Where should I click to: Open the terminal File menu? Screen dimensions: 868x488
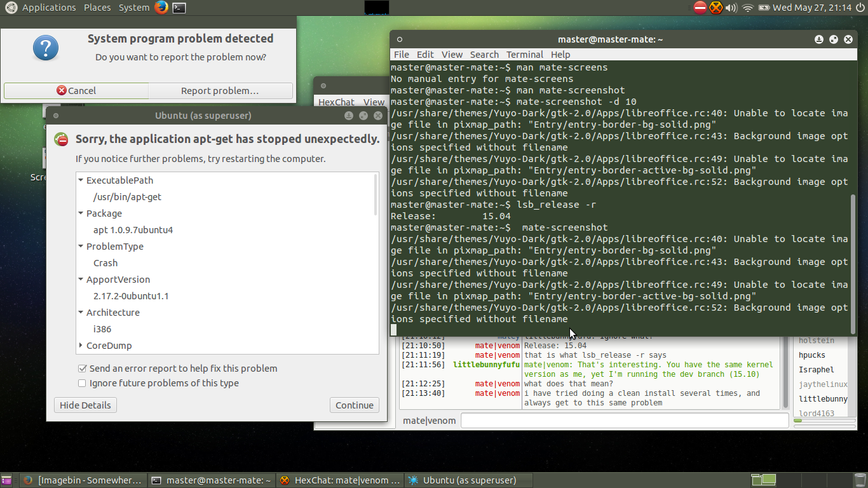click(x=402, y=55)
